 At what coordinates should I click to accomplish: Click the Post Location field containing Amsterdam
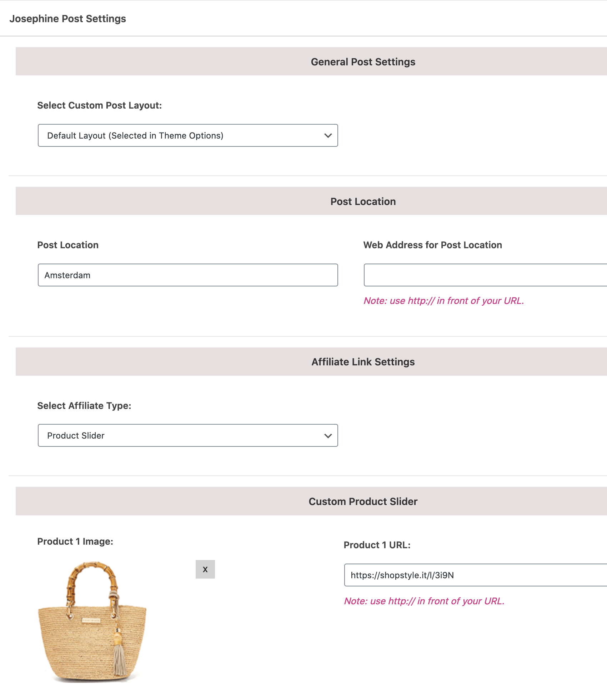click(x=188, y=275)
